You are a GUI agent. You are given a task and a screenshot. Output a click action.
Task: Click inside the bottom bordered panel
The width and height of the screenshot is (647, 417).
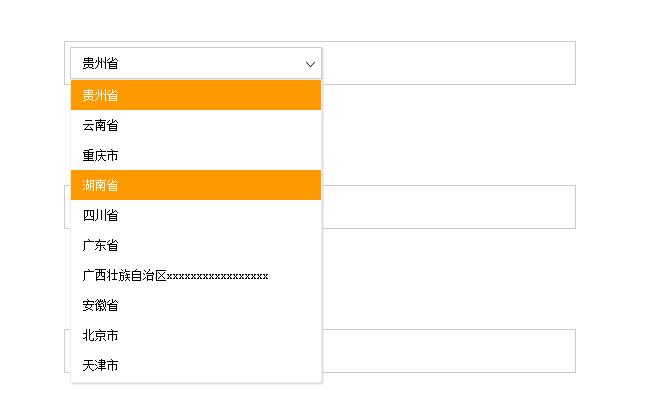click(449, 351)
